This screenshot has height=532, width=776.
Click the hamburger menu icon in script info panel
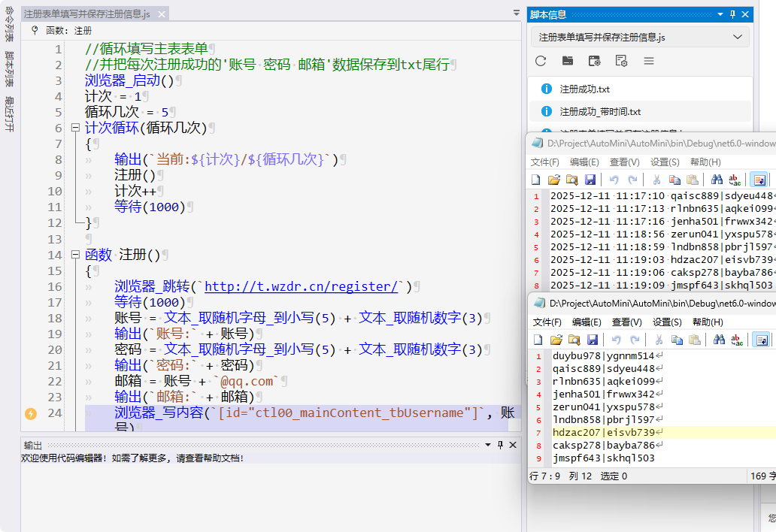coord(648,61)
